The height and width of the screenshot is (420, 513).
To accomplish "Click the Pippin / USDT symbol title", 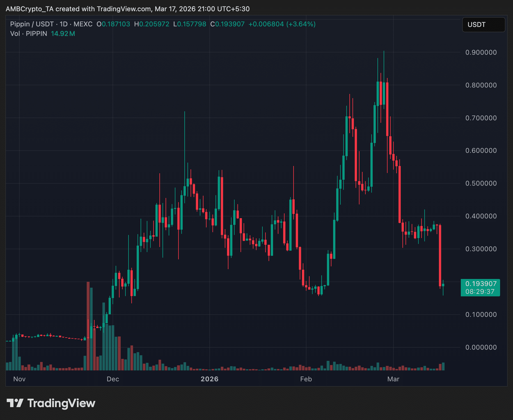I will [x=32, y=24].
